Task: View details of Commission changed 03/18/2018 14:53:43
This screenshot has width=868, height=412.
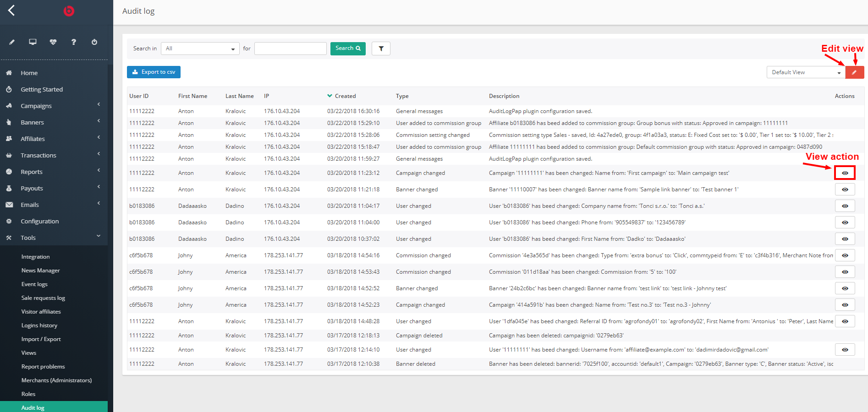Action: click(845, 272)
